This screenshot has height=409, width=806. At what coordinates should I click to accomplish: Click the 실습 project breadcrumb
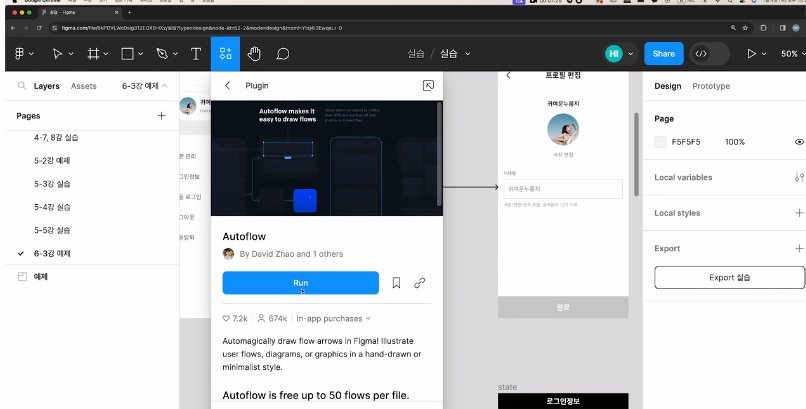[x=416, y=53]
